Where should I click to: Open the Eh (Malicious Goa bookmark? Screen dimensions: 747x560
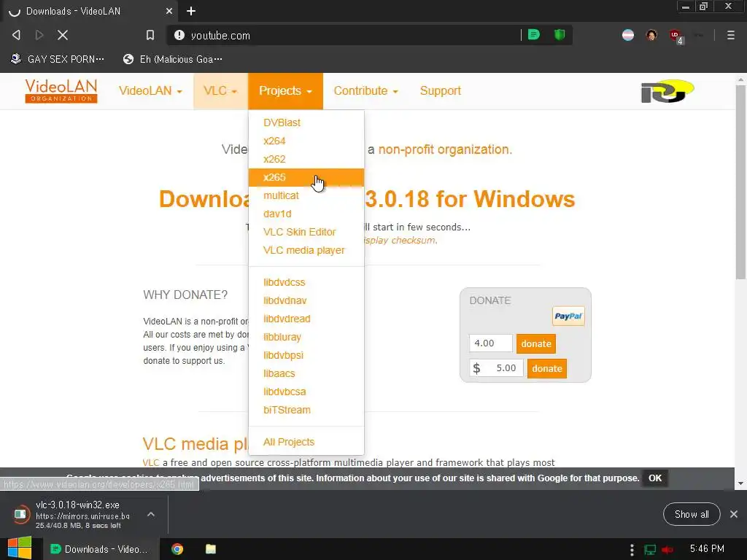tap(172, 59)
